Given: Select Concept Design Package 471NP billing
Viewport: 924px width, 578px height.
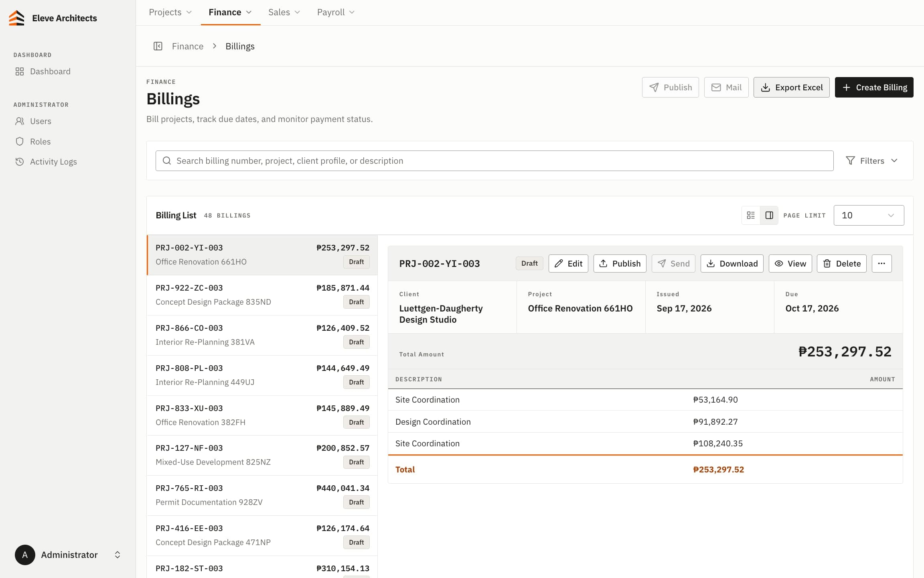Looking at the screenshot, I should (262, 536).
